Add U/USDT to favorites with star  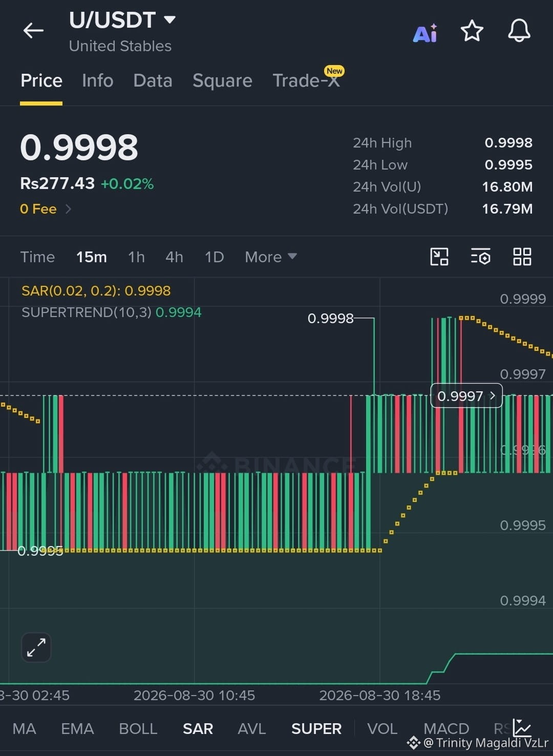(472, 31)
